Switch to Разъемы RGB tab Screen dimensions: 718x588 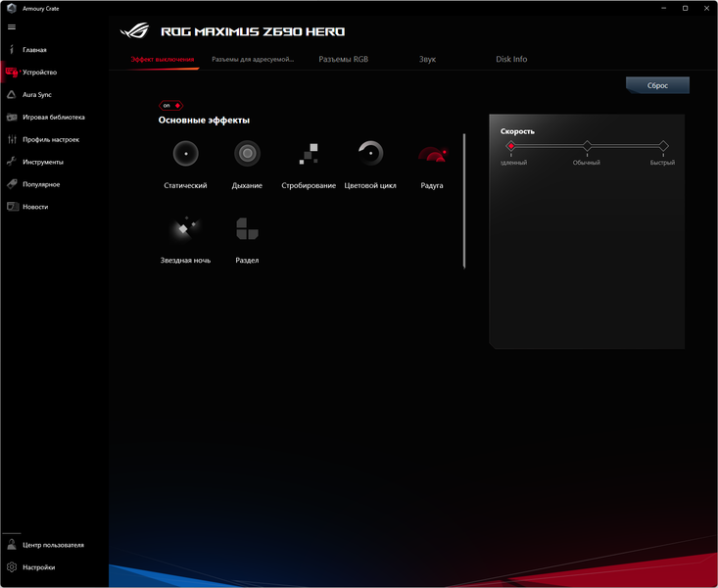[344, 59]
